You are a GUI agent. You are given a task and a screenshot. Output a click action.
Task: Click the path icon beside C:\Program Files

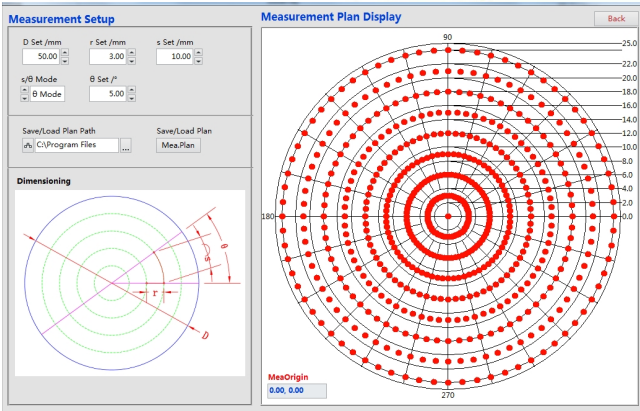(x=28, y=145)
